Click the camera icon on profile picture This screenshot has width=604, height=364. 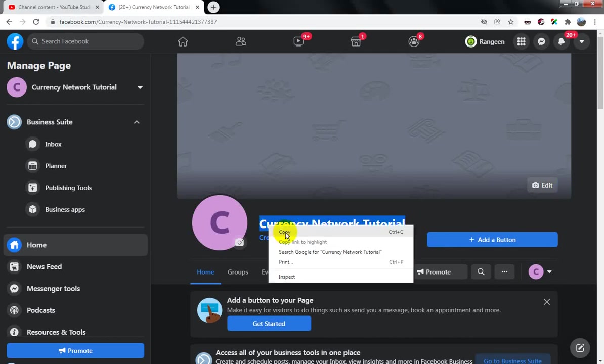239,242
